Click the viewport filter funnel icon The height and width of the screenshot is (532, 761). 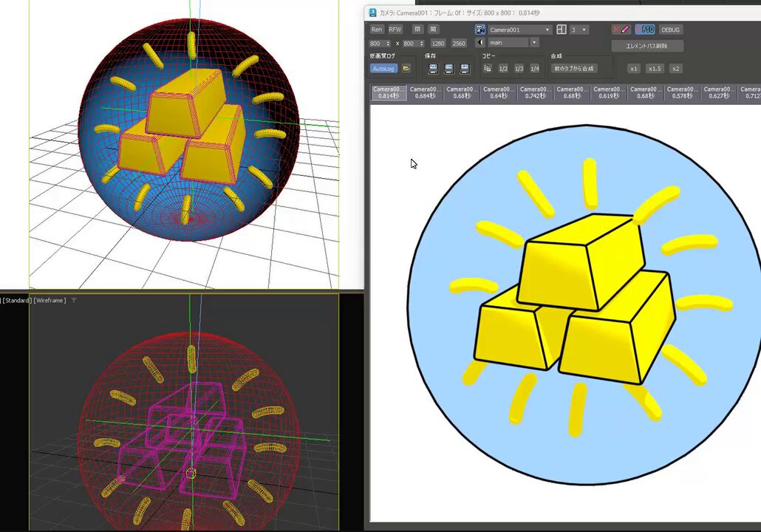tap(74, 301)
